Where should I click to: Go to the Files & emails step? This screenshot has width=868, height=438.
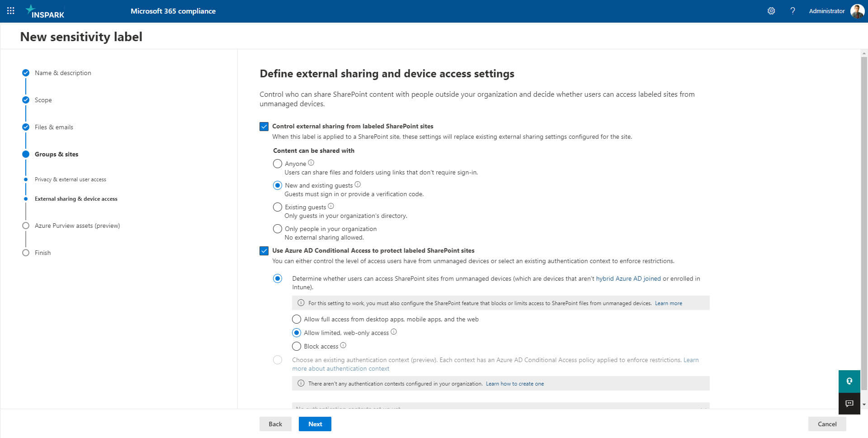tap(54, 127)
